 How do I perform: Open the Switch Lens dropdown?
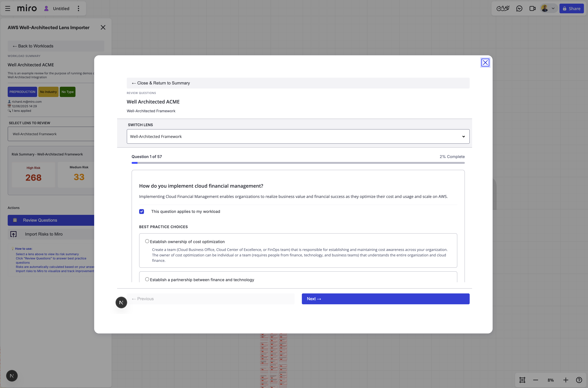tap(297, 136)
